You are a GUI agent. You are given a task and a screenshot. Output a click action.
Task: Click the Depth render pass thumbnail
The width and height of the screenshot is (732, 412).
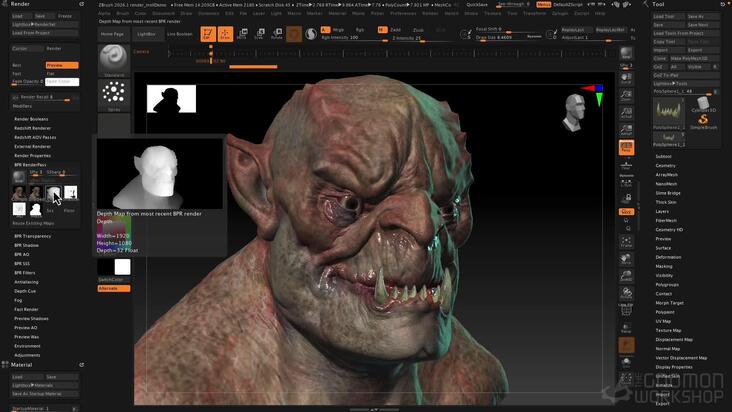click(53, 192)
